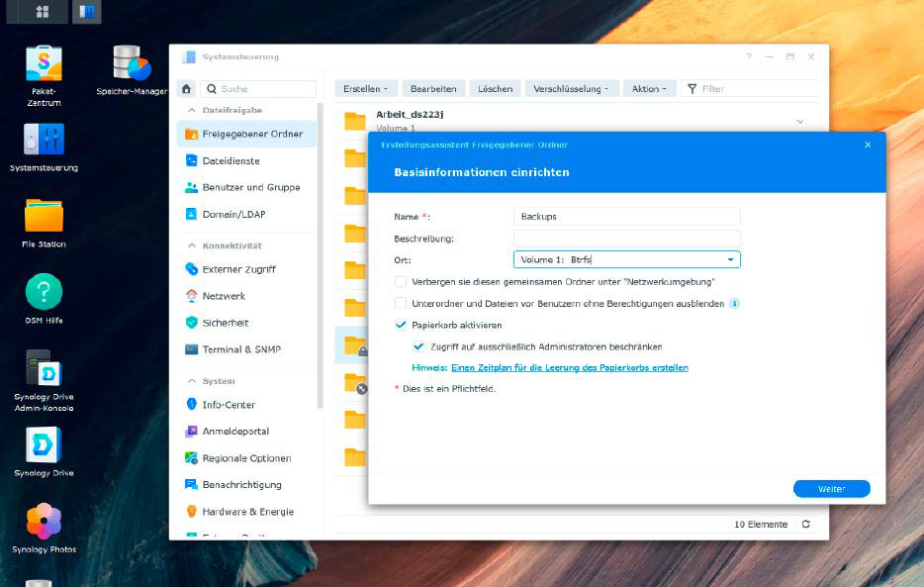Disable admin-only recycle bin access
Image resolution: width=924 pixels, height=587 pixels.
[420, 346]
